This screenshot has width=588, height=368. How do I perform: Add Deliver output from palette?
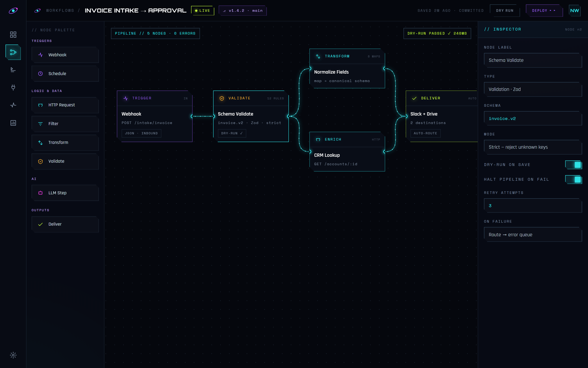point(65,224)
